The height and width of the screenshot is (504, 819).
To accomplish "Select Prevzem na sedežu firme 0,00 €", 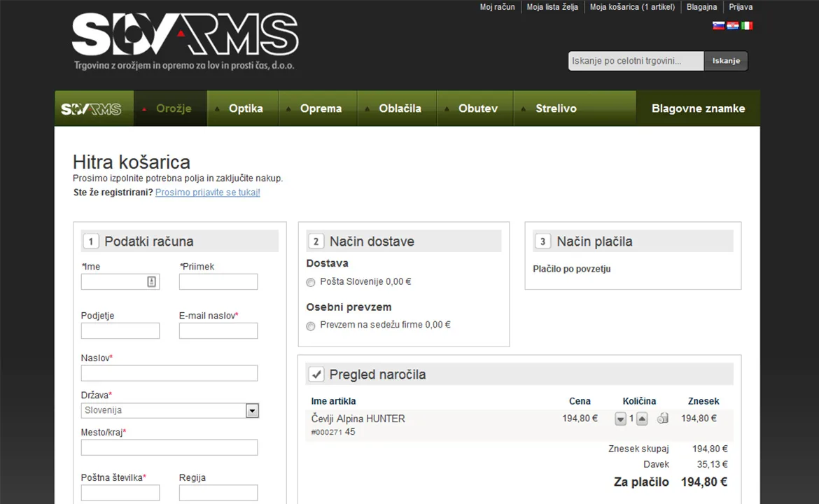I will click(x=311, y=326).
